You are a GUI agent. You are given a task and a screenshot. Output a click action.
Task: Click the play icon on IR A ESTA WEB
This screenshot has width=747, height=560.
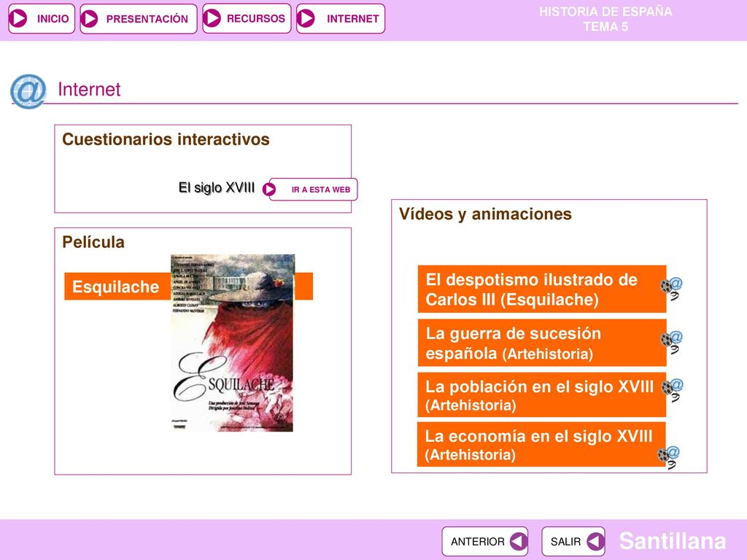pyautogui.click(x=269, y=190)
